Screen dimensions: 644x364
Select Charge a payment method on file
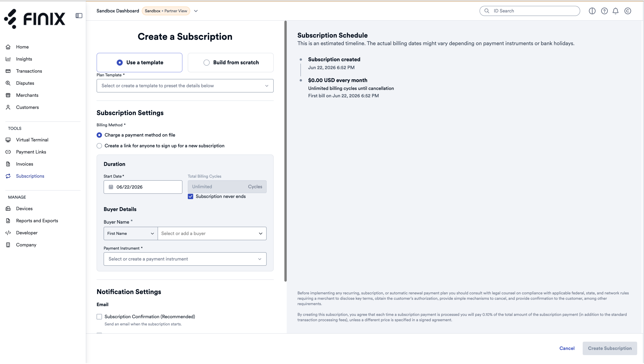pyautogui.click(x=99, y=135)
